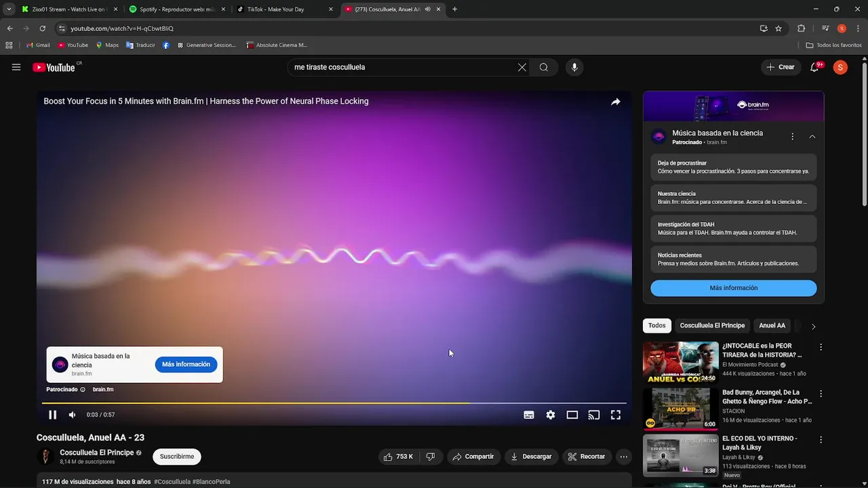This screenshot has width=868, height=488.
Task: Open the ad panel three-dot menu
Action: tap(792, 137)
